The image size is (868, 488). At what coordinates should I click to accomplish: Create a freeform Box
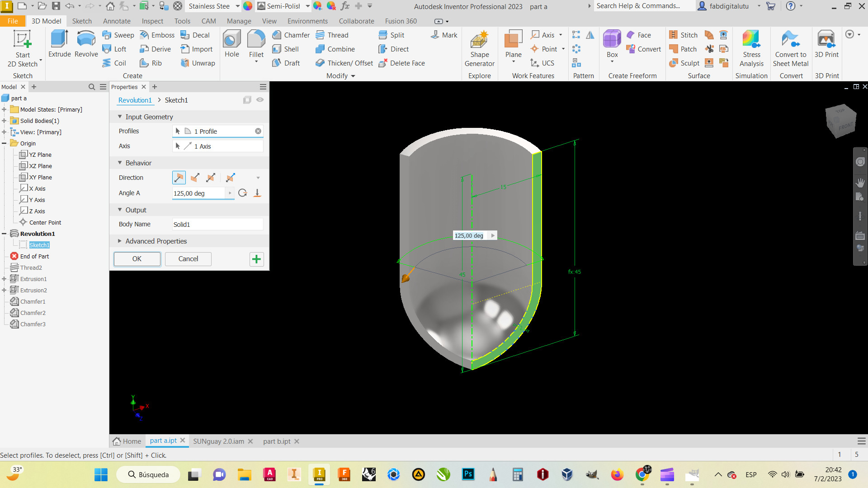tap(612, 44)
